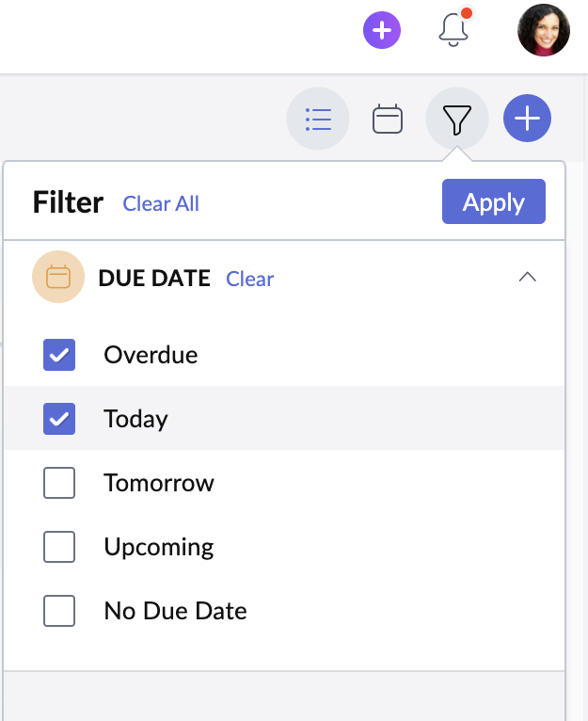
Task: Open the user profile avatar
Action: coord(543,30)
